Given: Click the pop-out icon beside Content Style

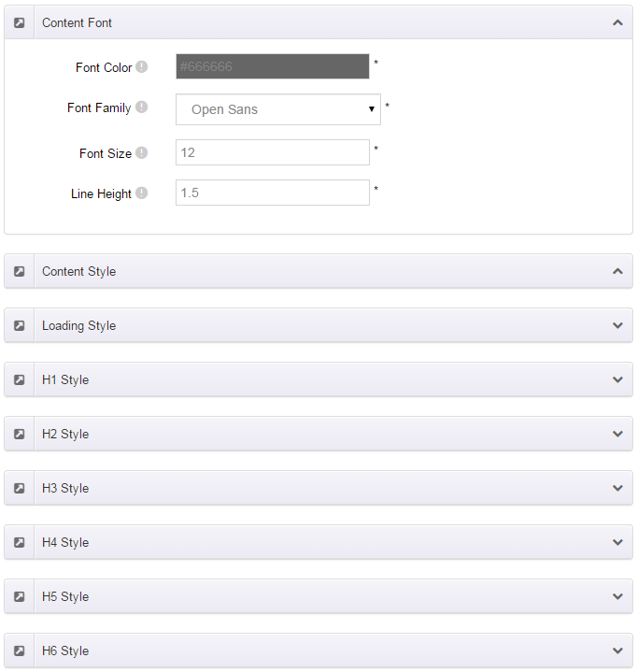Looking at the screenshot, I should point(20,271).
